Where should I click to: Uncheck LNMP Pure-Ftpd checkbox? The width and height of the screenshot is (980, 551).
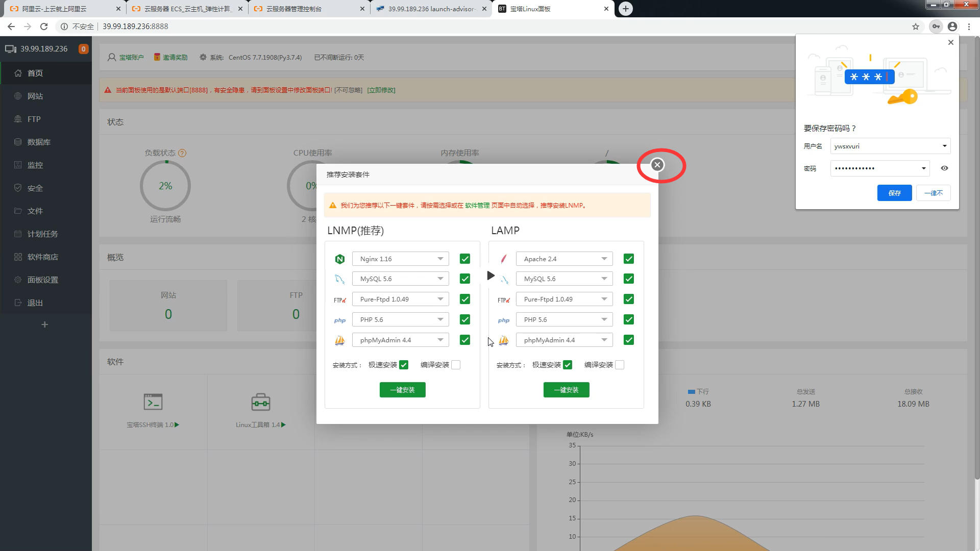(x=465, y=299)
